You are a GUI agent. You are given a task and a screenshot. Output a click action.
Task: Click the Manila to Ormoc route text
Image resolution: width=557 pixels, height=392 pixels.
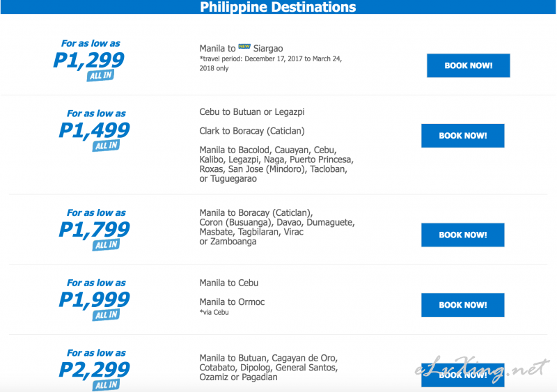coord(232,302)
